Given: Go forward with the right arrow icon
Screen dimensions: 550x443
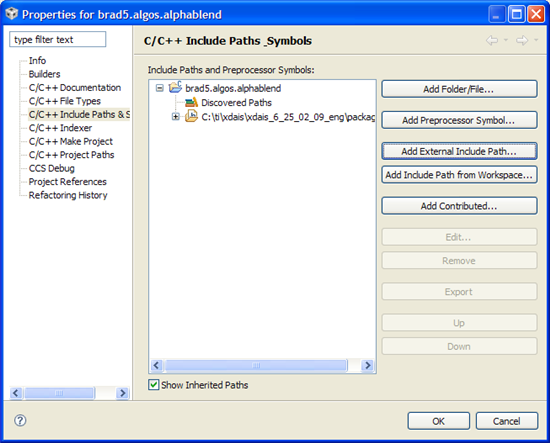Looking at the screenshot, I should click(x=522, y=40).
